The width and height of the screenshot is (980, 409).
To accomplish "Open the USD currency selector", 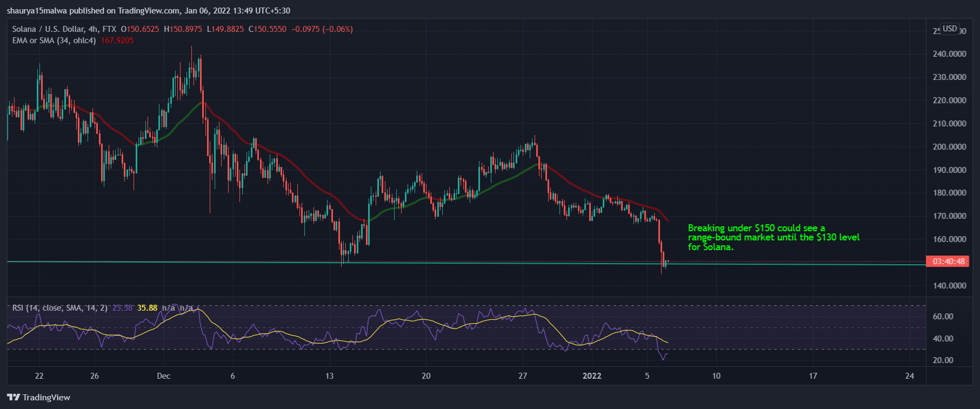I will (950, 29).
